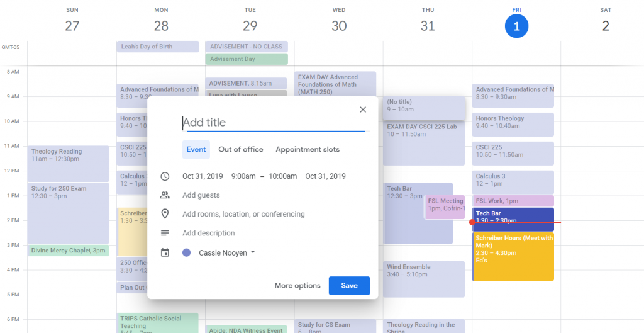Viewport: 644px width, 333px height.
Task: Click the location pin icon
Action: (x=165, y=214)
